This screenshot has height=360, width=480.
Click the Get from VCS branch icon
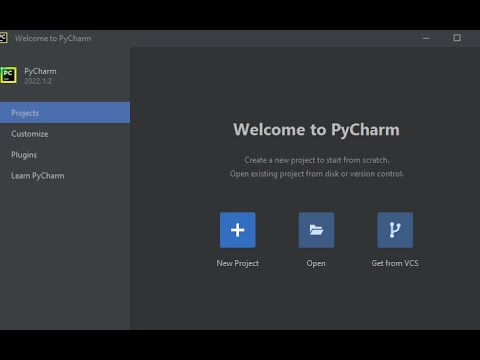click(395, 230)
